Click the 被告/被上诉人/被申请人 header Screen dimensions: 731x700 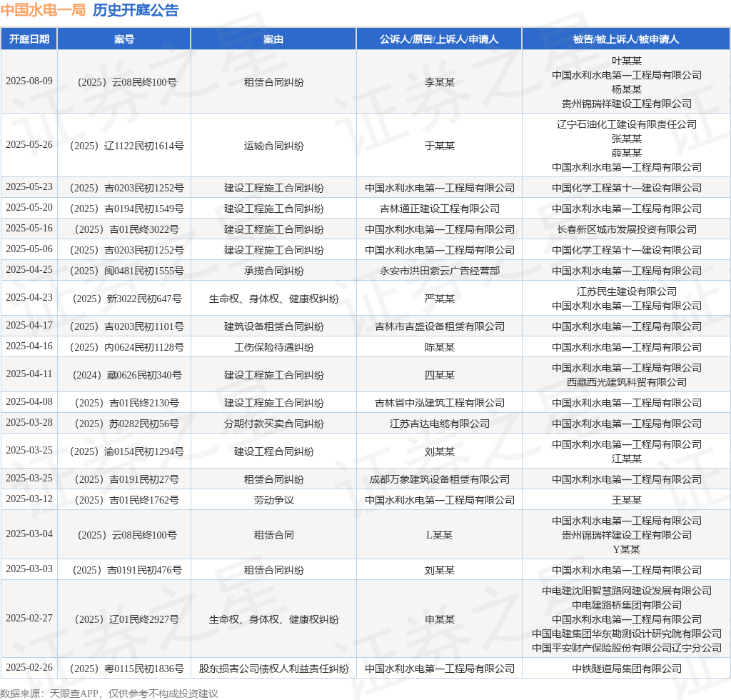coord(626,39)
